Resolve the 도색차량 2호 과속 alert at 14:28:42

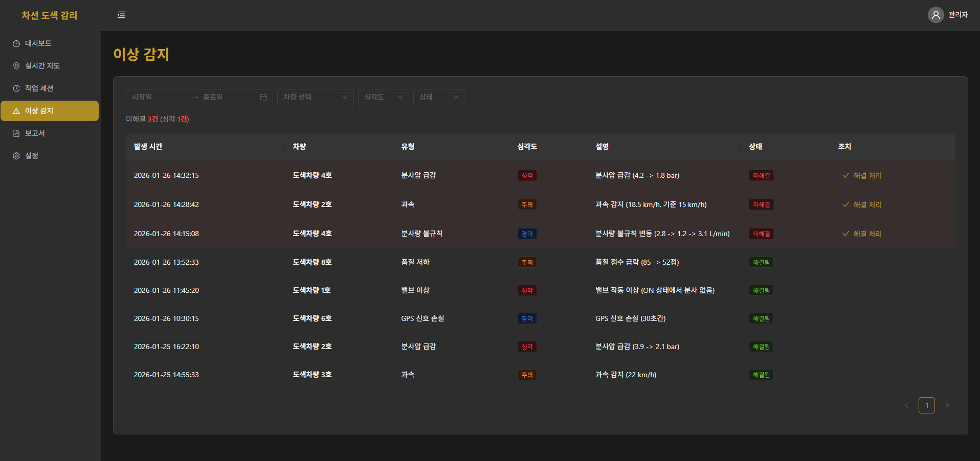(x=862, y=204)
